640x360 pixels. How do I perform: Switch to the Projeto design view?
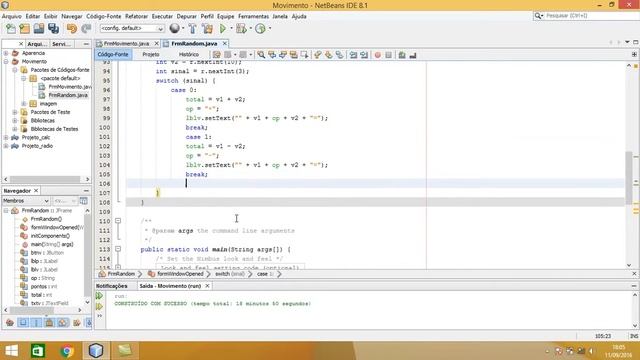151,54
